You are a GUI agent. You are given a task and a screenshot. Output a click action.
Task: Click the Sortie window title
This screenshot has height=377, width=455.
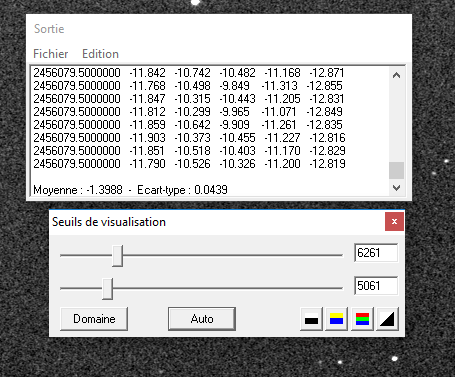click(49, 29)
